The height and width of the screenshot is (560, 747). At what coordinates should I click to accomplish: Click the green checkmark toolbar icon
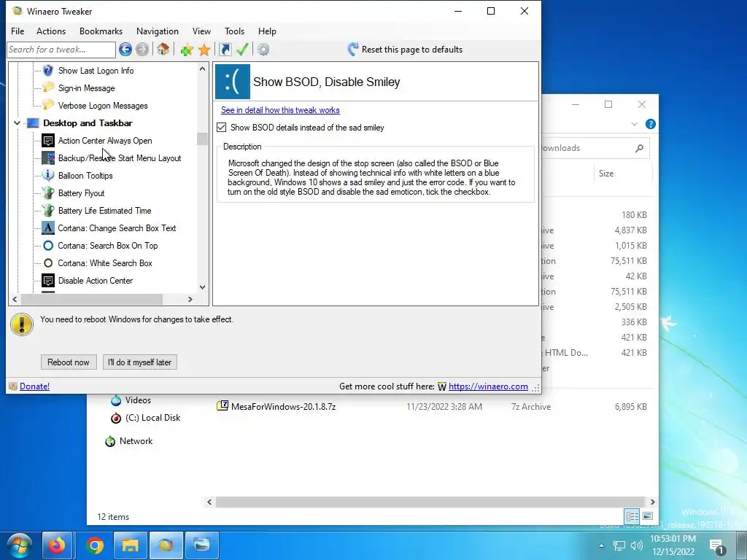(x=242, y=49)
